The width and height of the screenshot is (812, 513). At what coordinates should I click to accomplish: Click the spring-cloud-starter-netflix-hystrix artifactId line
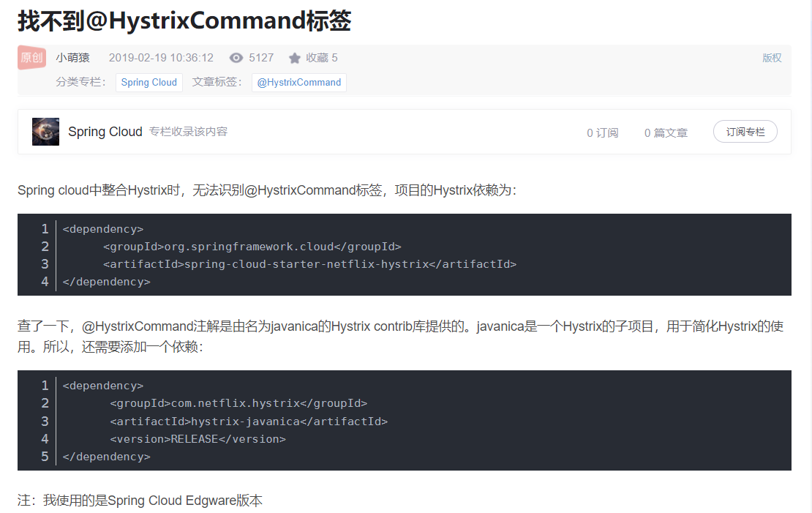point(309,264)
